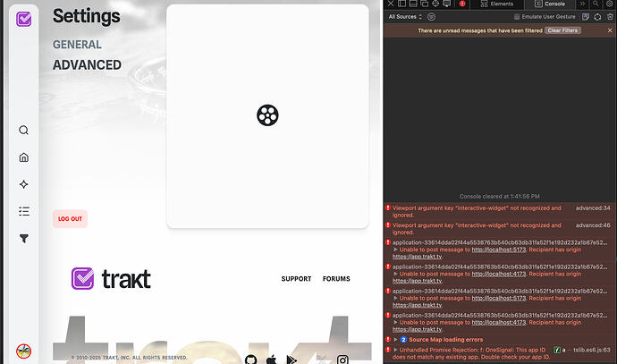
Task: Switch to the Elements tab
Action: (497, 4)
